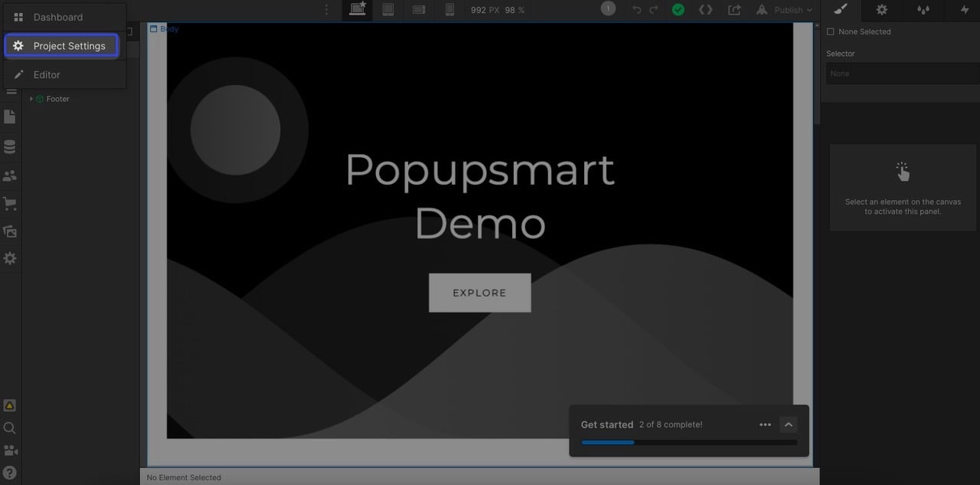980x485 pixels.
Task: Open Get started more options dots
Action: coord(765,424)
